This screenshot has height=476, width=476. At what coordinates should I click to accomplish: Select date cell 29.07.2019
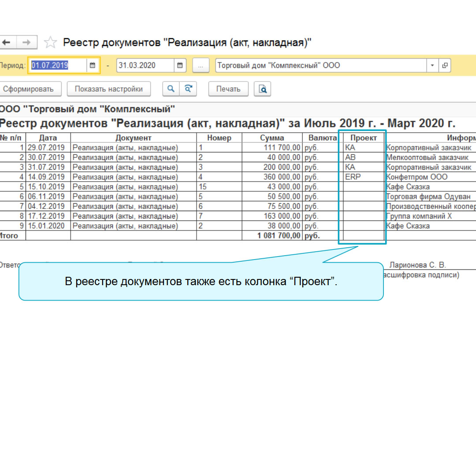click(x=48, y=148)
